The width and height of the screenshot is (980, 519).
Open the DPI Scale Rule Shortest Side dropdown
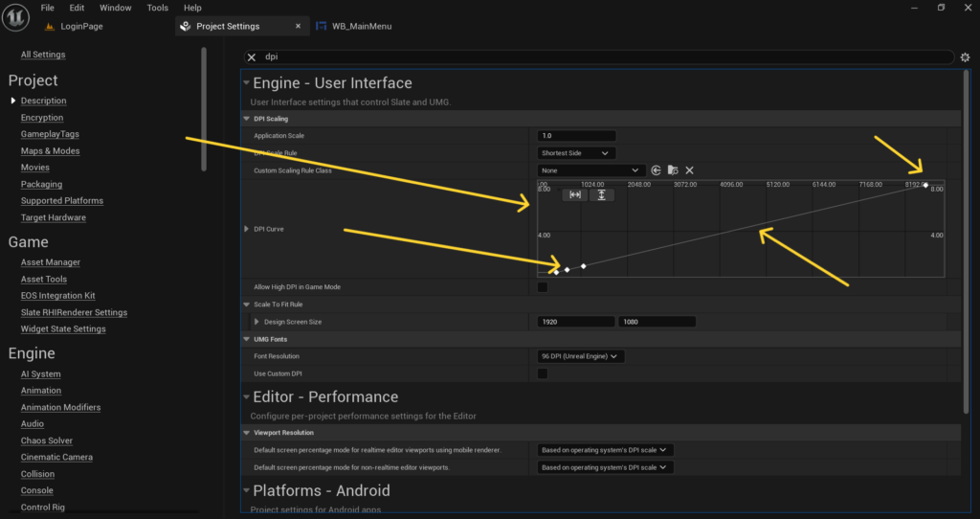coord(576,153)
